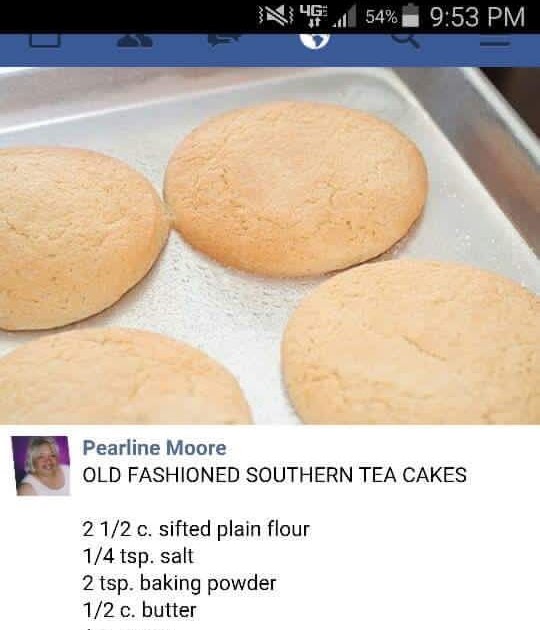Open the tea cakes photo
This screenshot has width=540, height=630.
click(x=270, y=246)
